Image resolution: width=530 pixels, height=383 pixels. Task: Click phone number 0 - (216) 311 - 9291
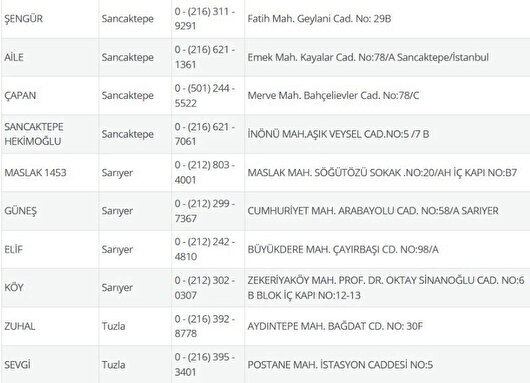(x=205, y=19)
